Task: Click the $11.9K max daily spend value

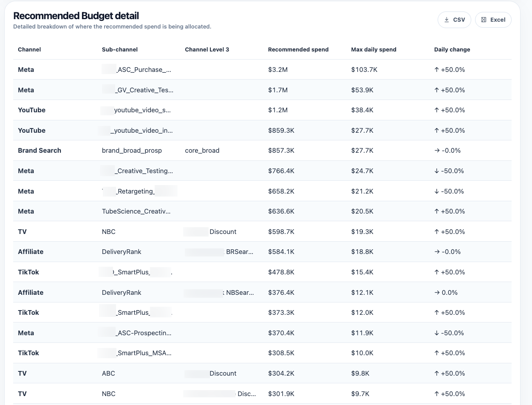Action: coord(362,333)
